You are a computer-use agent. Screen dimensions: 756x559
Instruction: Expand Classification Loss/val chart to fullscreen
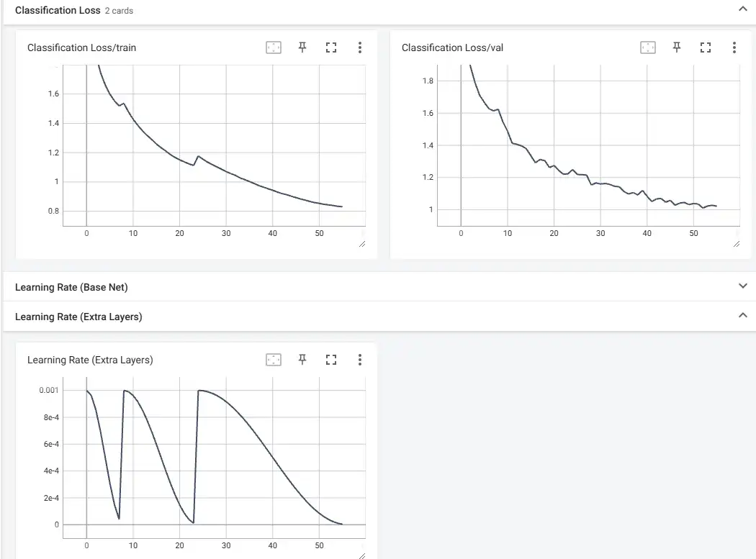(x=706, y=47)
